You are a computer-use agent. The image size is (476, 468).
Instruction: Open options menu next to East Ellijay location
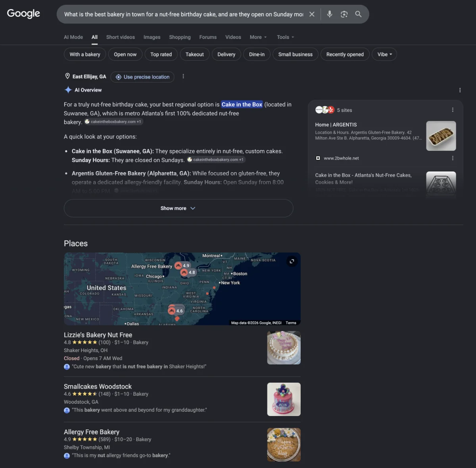click(183, 76)
